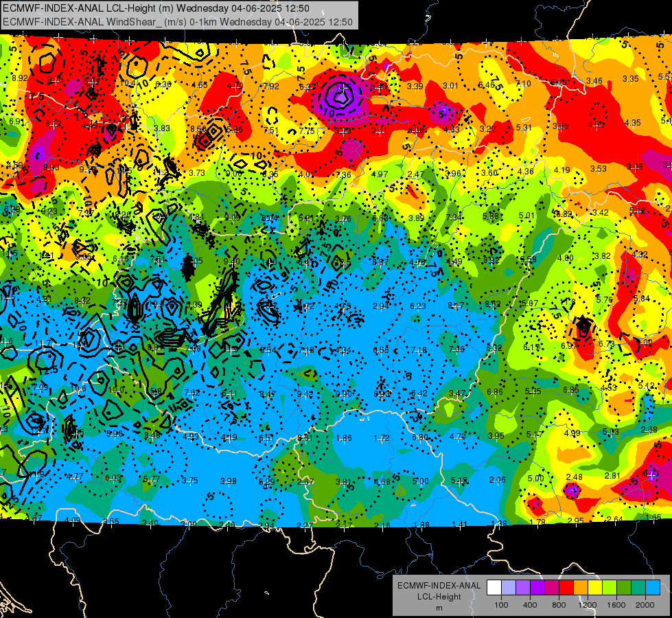Click the grid value 6.03
The height and width of the screenshot is (618, 672).
[113, 478]
